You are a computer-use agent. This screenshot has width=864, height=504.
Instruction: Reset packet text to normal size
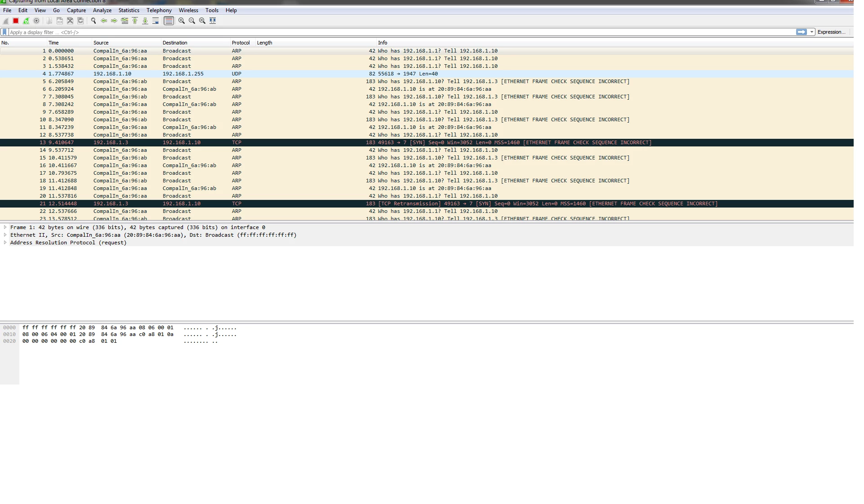point(202,21)
